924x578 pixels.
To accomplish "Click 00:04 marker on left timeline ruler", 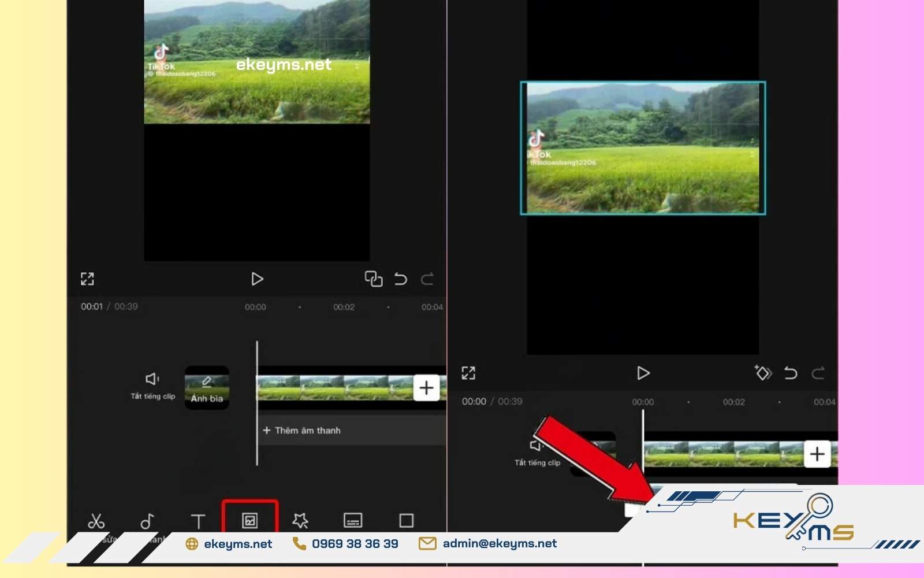I will [432, 307].
